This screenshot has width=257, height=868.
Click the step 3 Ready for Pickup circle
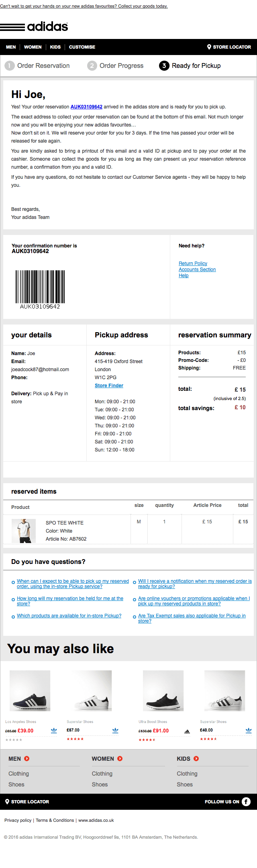[x=164, y=65]
